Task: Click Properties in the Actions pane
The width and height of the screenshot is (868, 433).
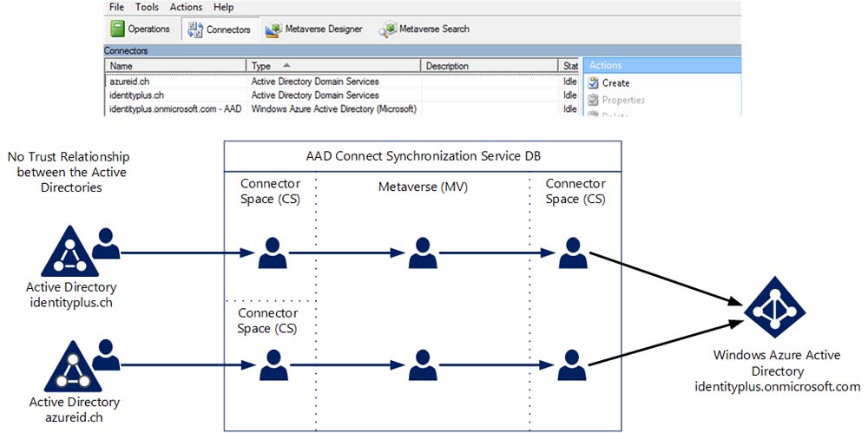Action: [623, 100]
